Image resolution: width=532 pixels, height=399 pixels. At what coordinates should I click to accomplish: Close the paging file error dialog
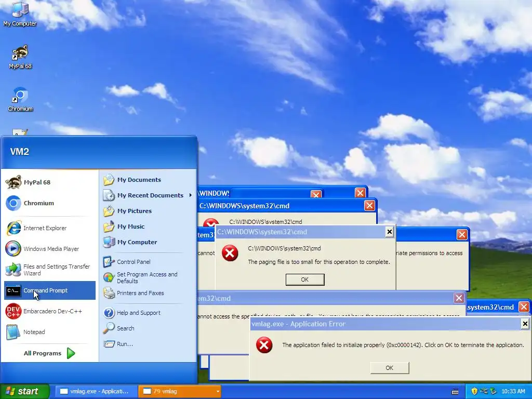390,232
